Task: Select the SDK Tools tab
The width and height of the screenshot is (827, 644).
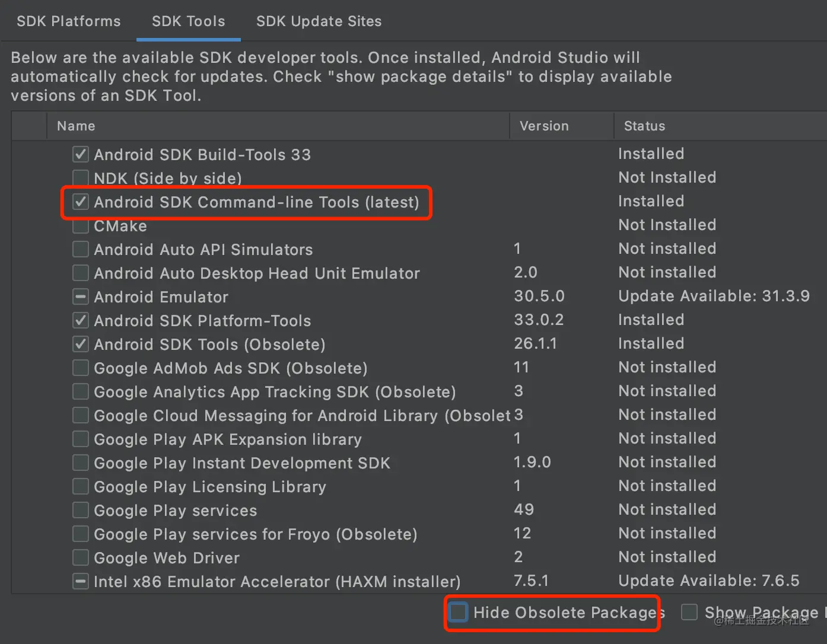Action: pyautogui.click(x=188, y=21)
